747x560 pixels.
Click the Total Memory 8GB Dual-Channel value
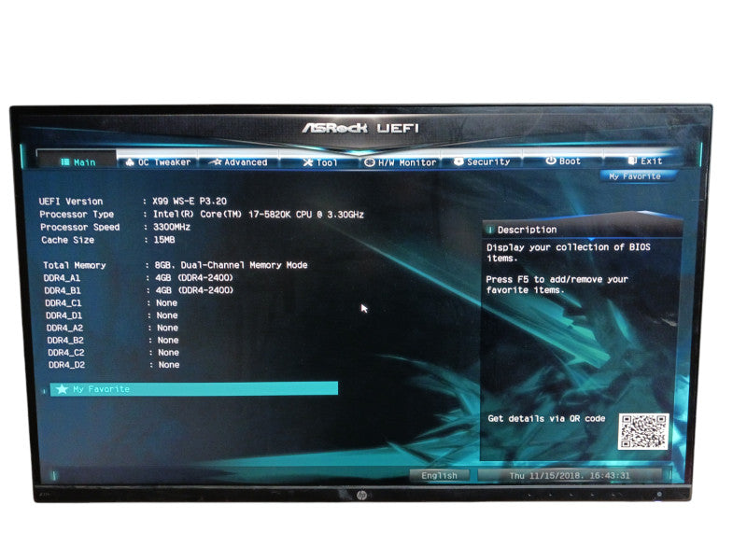[231, 265]
